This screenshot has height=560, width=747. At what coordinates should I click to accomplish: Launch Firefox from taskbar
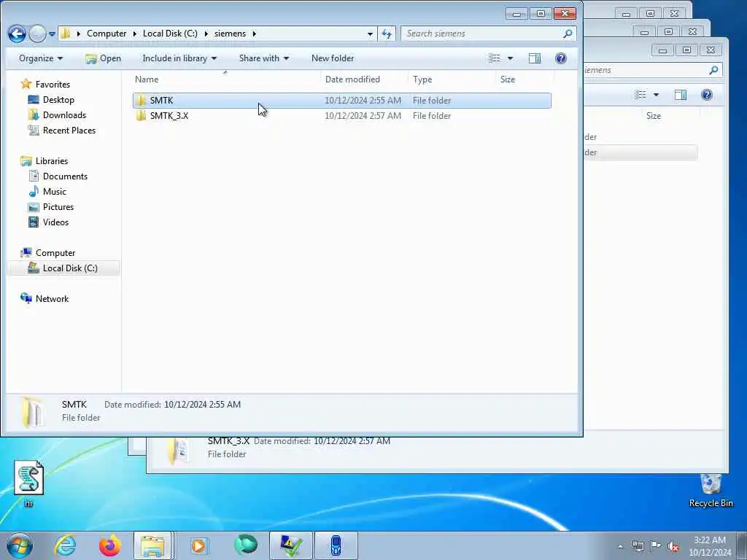(x=109, y=545)
